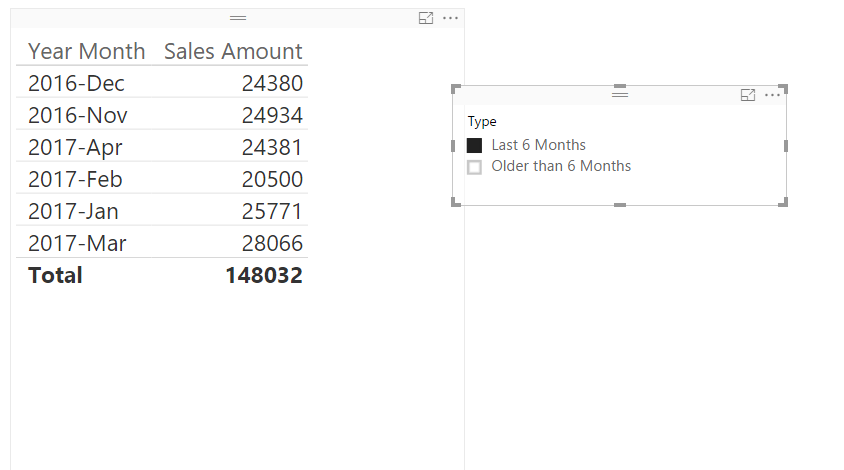Click the slicer bottom-left corner resize handle
844x470 pixels.
click(x=455, y=202)
